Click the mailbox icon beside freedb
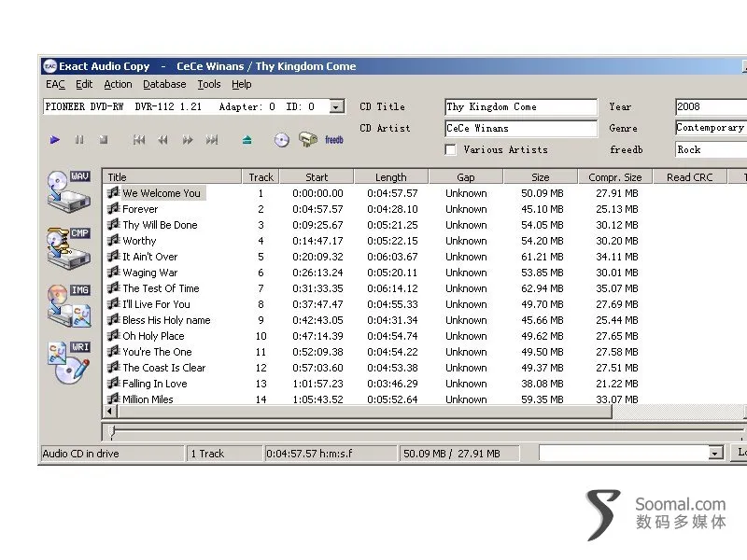 click(x=308, y=139)
